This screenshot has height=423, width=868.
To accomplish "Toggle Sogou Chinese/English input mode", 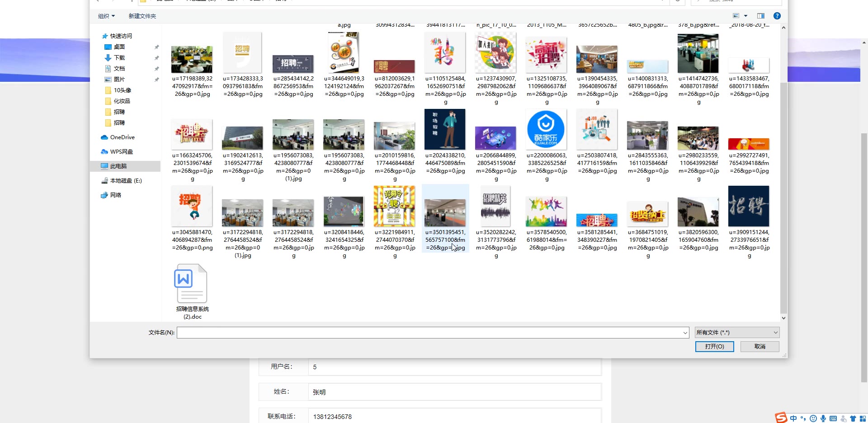I will coord(793,418).
